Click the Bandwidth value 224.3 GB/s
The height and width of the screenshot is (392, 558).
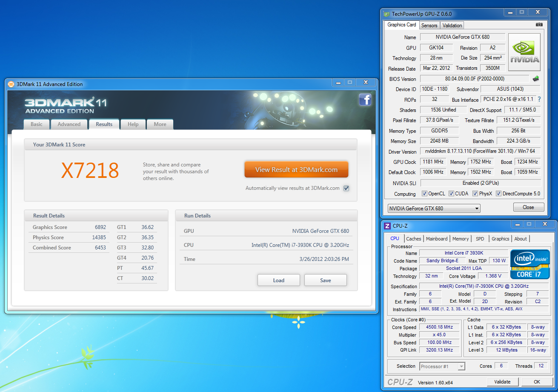pos(518,141)
